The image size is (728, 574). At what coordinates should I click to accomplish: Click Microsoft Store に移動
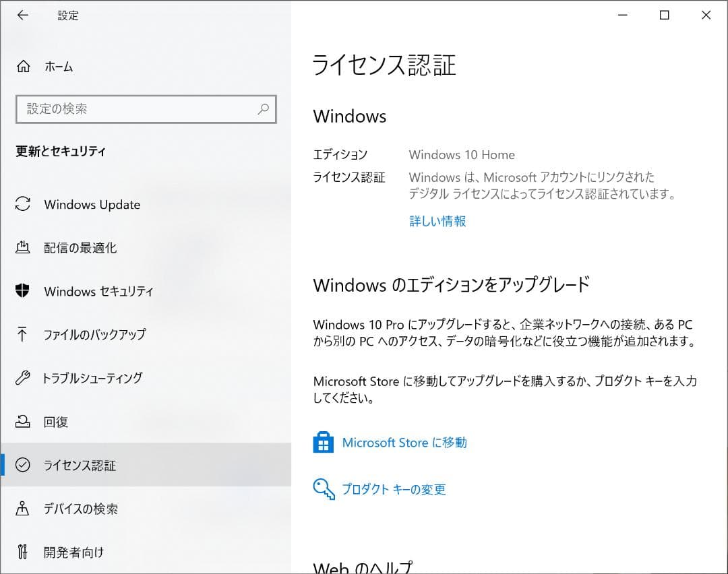point(405,442)
